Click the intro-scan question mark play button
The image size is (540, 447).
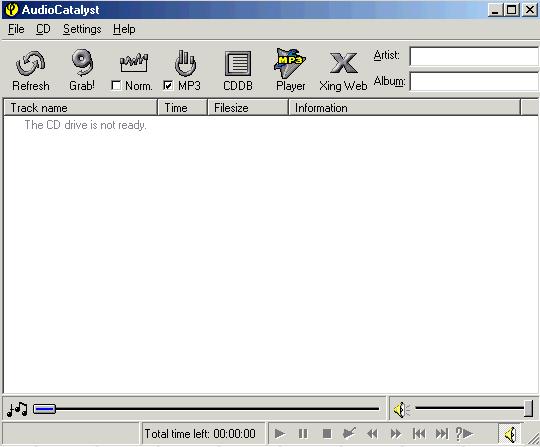(464, 434)
